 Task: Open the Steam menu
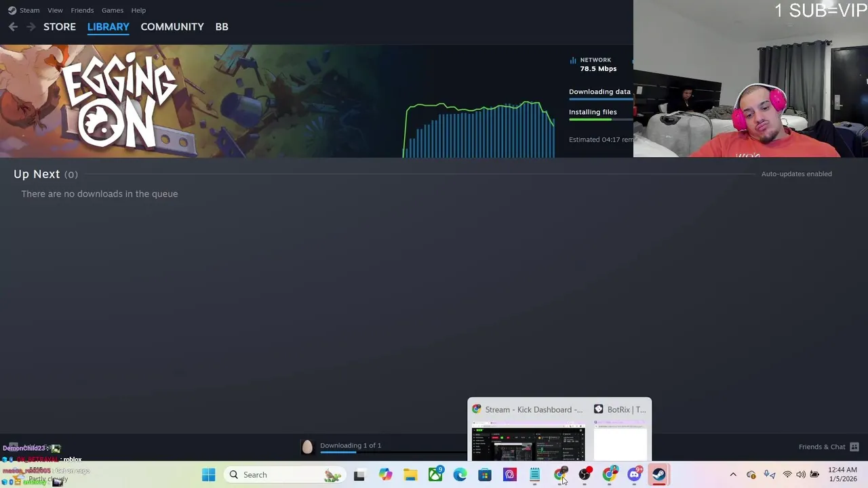pos(29,10)
